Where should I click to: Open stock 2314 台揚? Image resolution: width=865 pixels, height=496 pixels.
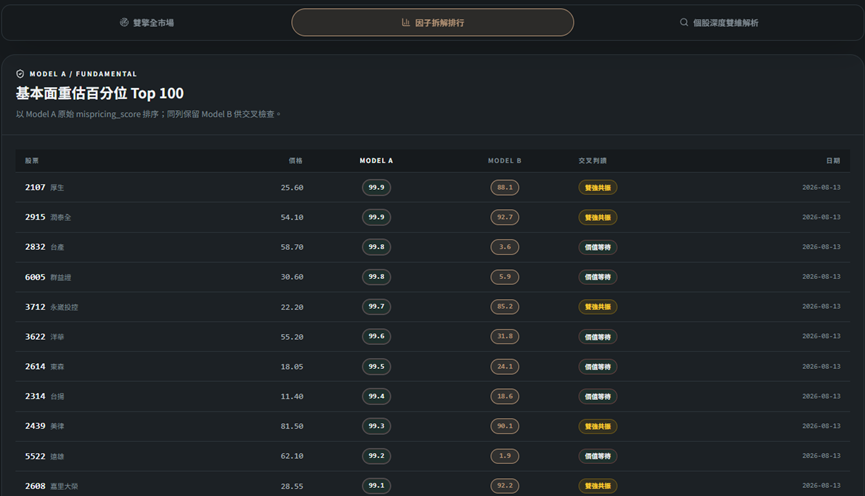(44, 396)
